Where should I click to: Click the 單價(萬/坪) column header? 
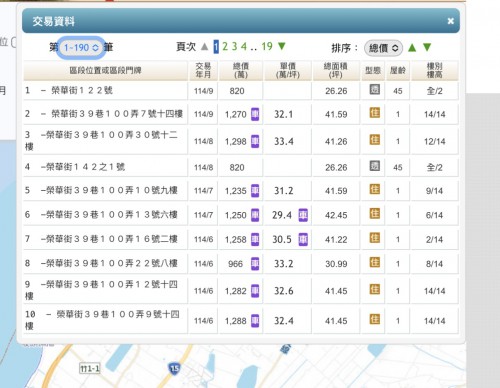pos(288,70)
